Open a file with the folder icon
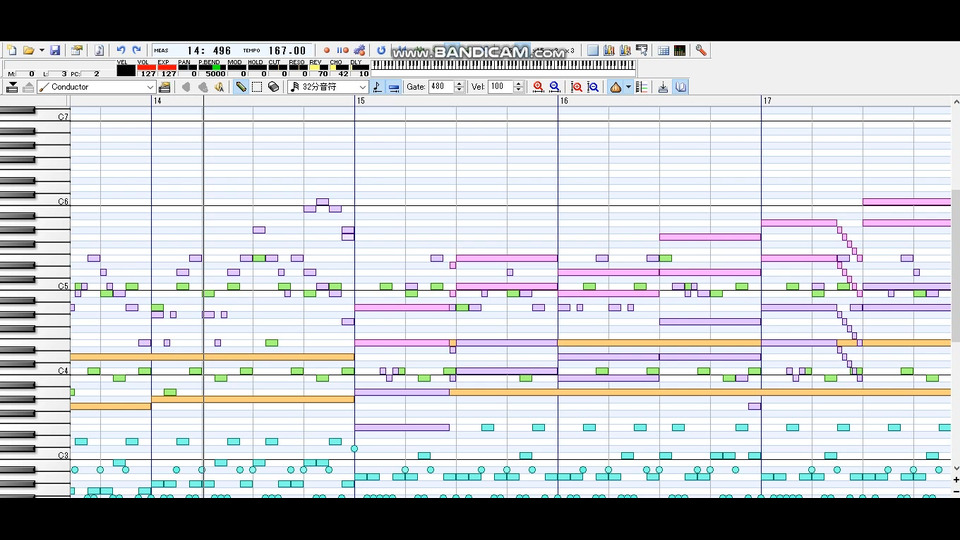This screenshot has height=540, width=960. pos(28,50)
